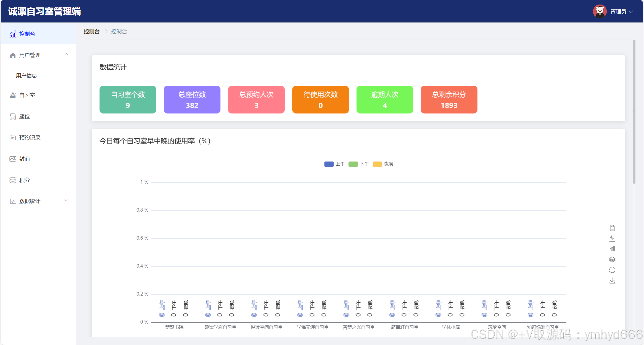Click the 座位 seat sidebar icon
This screenshot has width=644, height=345.
tap(13, 117)
